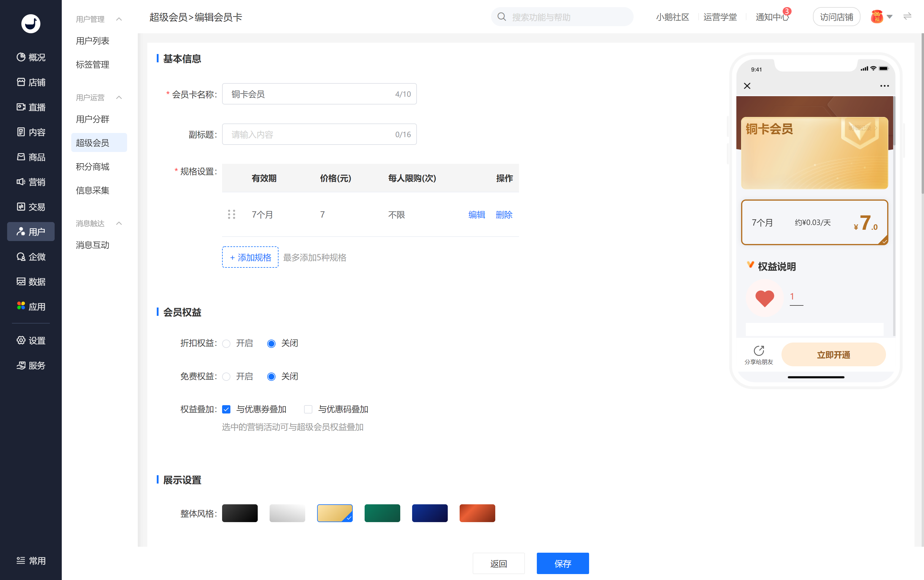
Task: Click the 应用 colorful apps icon
Action: 21,306
